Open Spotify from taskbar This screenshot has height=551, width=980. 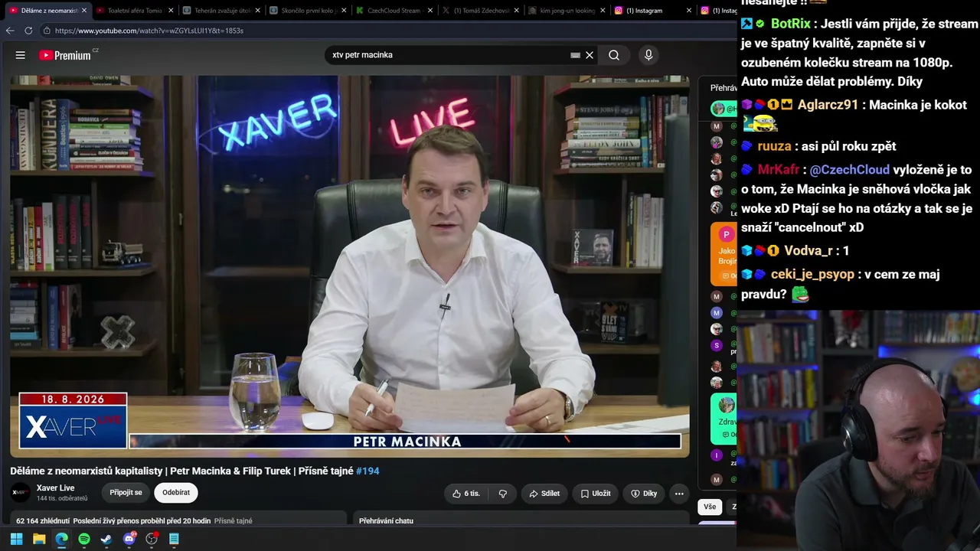click(84, 539)
